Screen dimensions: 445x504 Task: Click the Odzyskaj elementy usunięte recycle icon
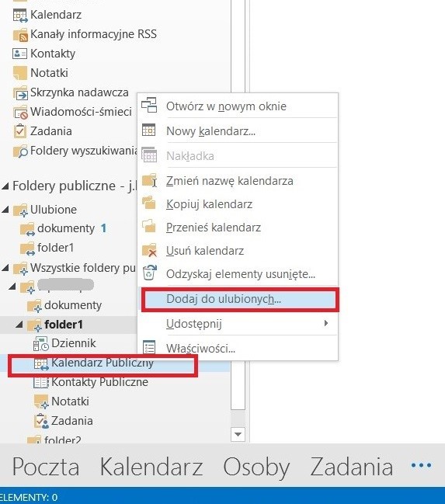pyautogui.click(x=149, y=273)
